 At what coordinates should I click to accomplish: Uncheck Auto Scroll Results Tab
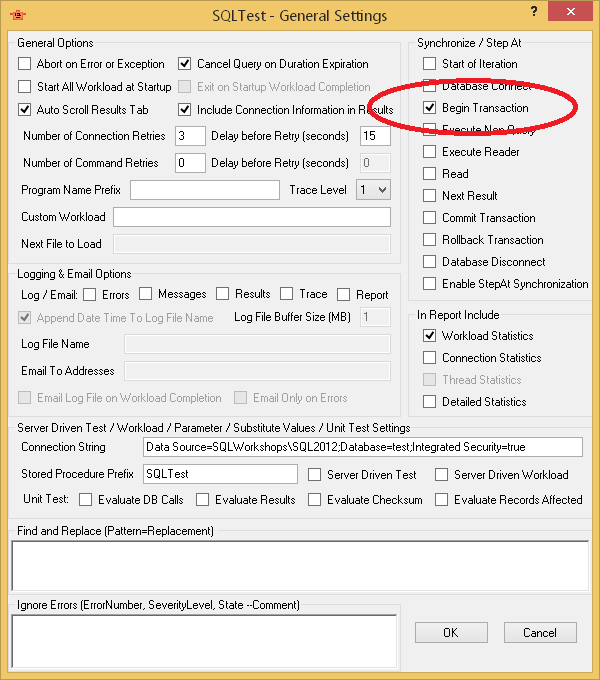(x=25, y=110)
